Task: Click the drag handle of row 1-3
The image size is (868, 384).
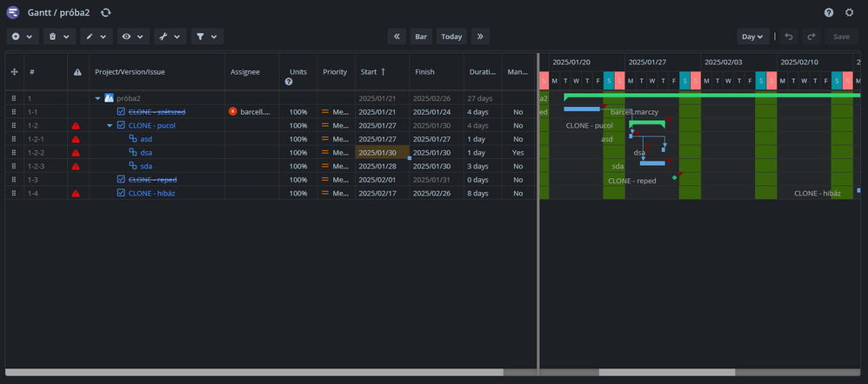Action: point(15,180)
